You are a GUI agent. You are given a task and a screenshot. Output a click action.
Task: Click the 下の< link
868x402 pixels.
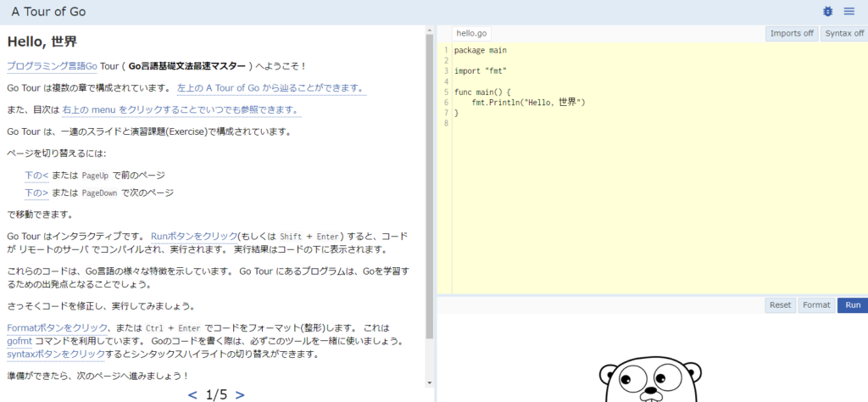click(x=36, y=176)
